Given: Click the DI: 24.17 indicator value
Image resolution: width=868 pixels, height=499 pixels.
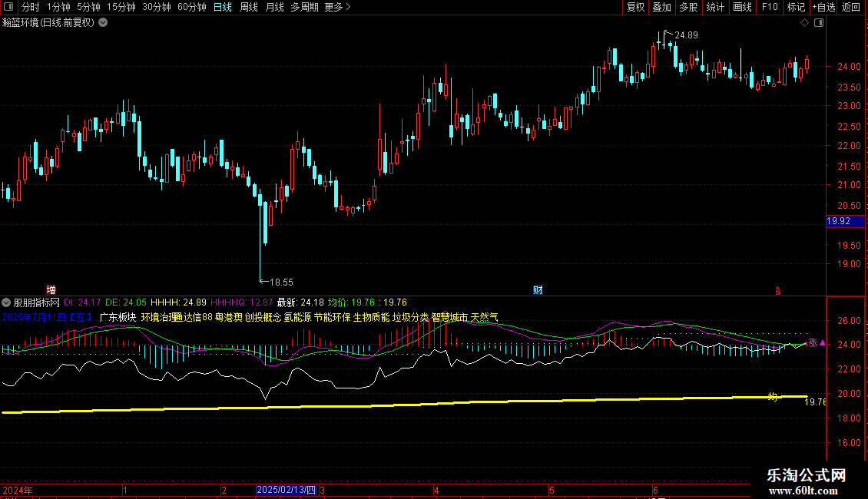Looking at the screenshot, I should [x=82, y=302].
